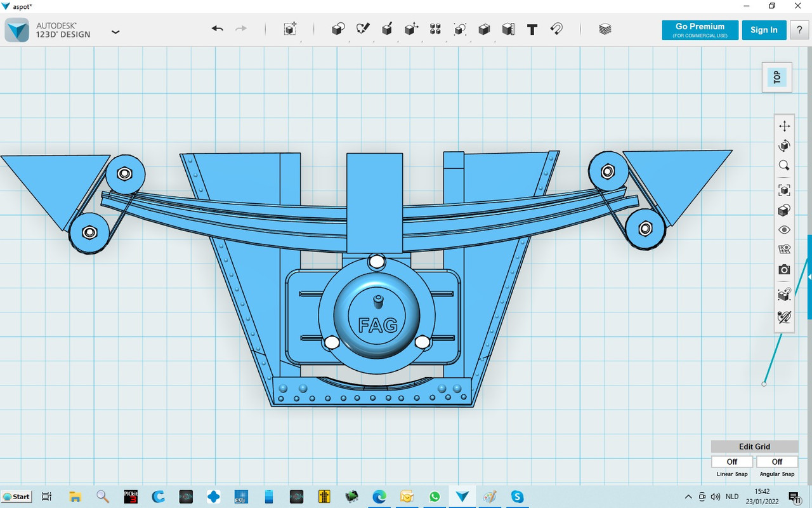The width and height of the screenshot is (812, 508).
Task: Select the Orbit tool
Action: 784,146
